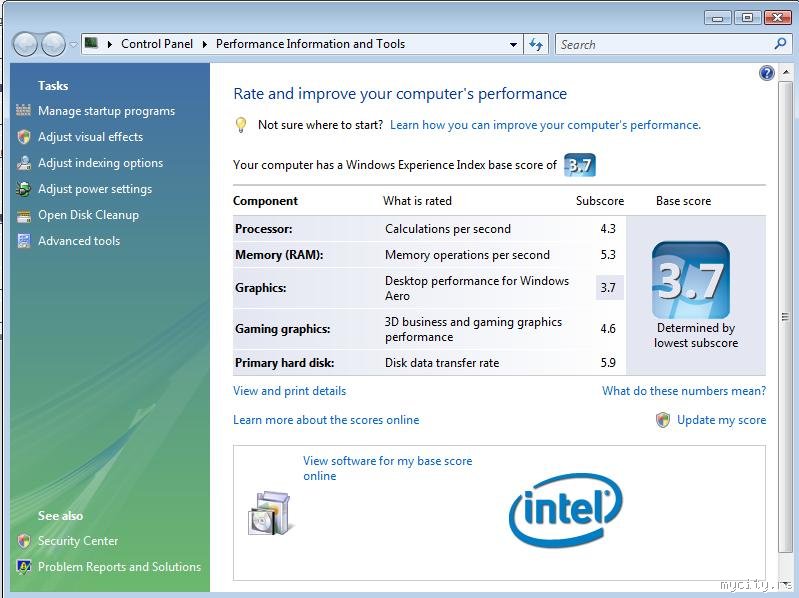
Task: Click the Adjust power settings icon
Action: pyautogui.click(x=23, y=188)
